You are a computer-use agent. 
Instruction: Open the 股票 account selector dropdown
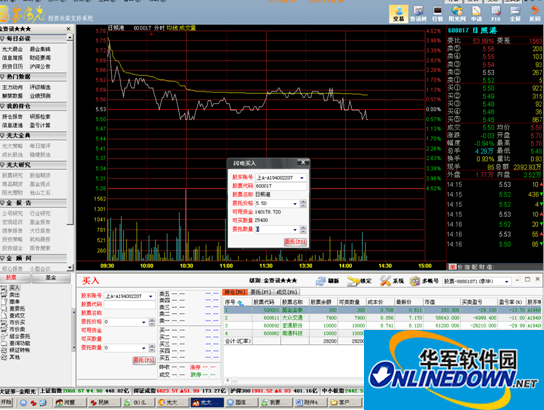click(507, 281)
